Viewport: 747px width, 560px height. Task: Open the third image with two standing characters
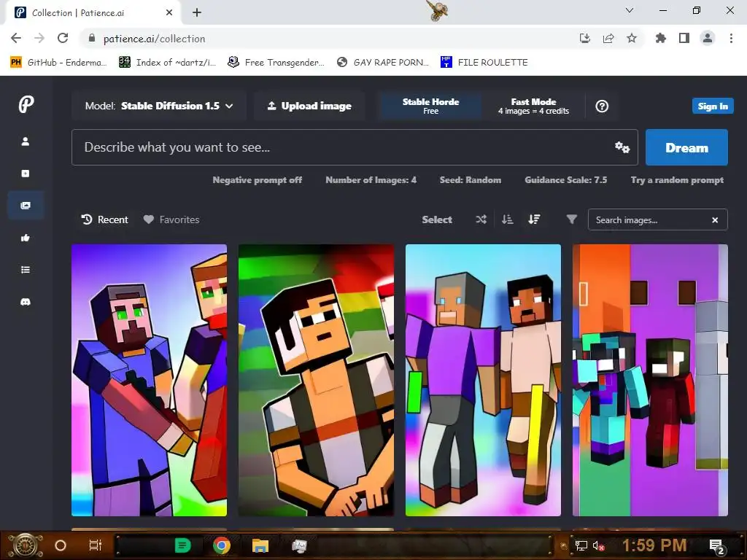(x=483, y=380)
